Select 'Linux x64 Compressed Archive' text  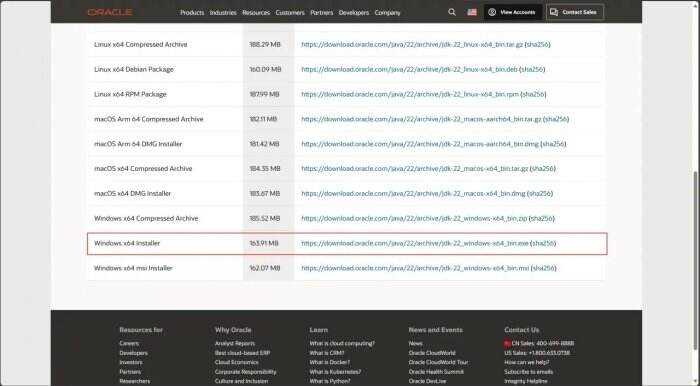141,45
